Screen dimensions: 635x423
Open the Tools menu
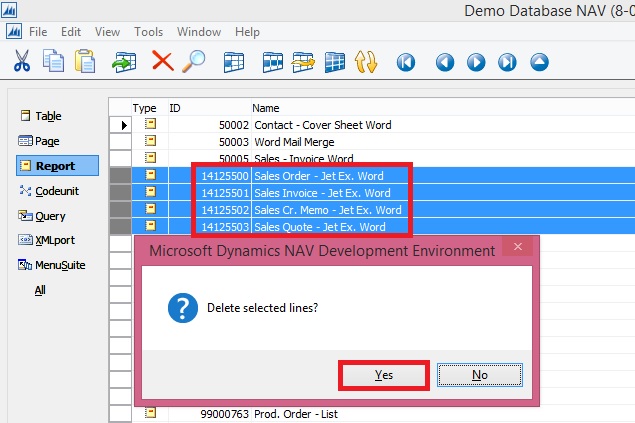148,32
